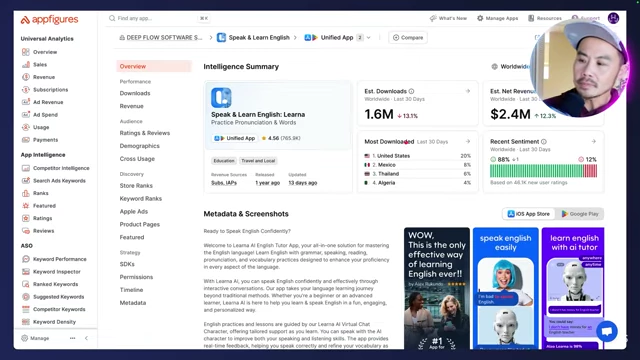This screenshot has width=640, height=360.
Task: Open the Featured star icon in sidebar
Action: pyautogui.click(x=26, y=206)
